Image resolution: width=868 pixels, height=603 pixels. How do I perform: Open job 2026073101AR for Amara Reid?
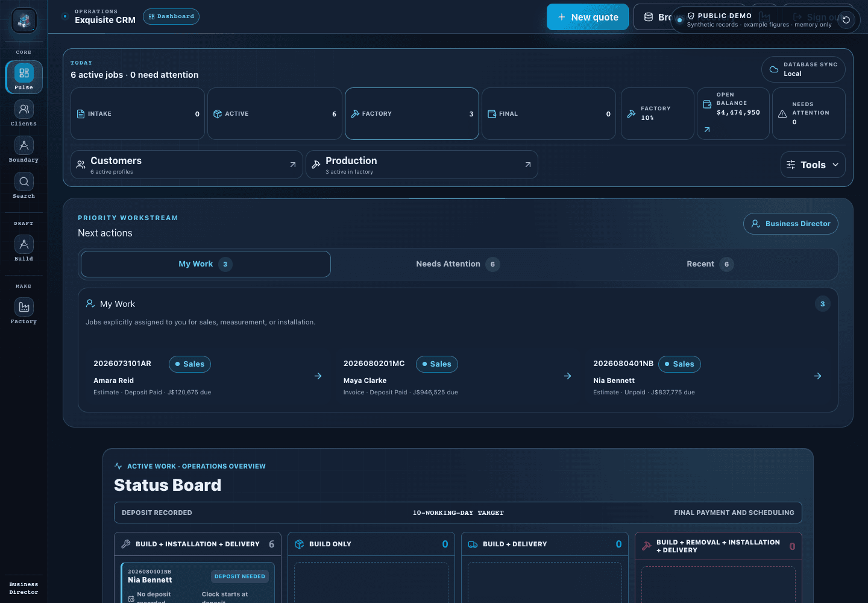pyautogui.click(x=208, y=377)
